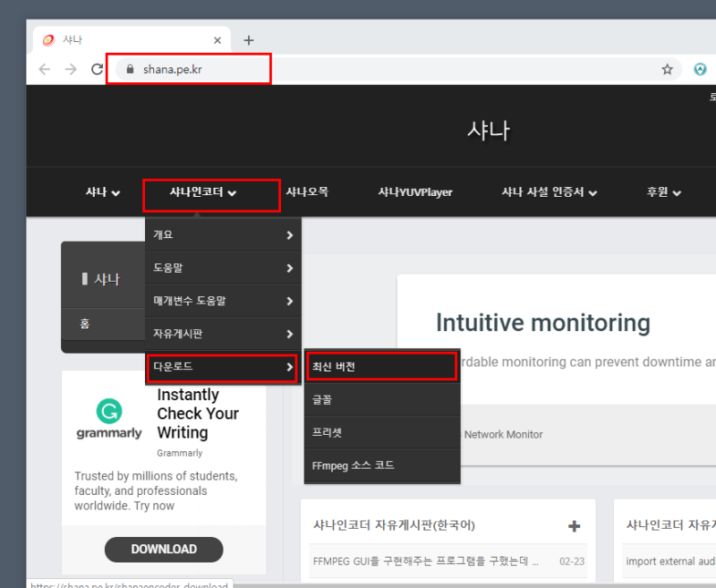Open 샤나인코더 자유게시판(한국어) board heading
This screenshot has height=588, width=716.
coord(394,525)
